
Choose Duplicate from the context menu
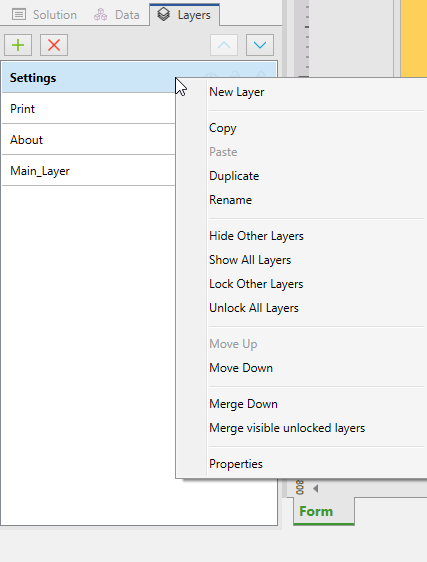pyautogui.click(x=234, y=176)
